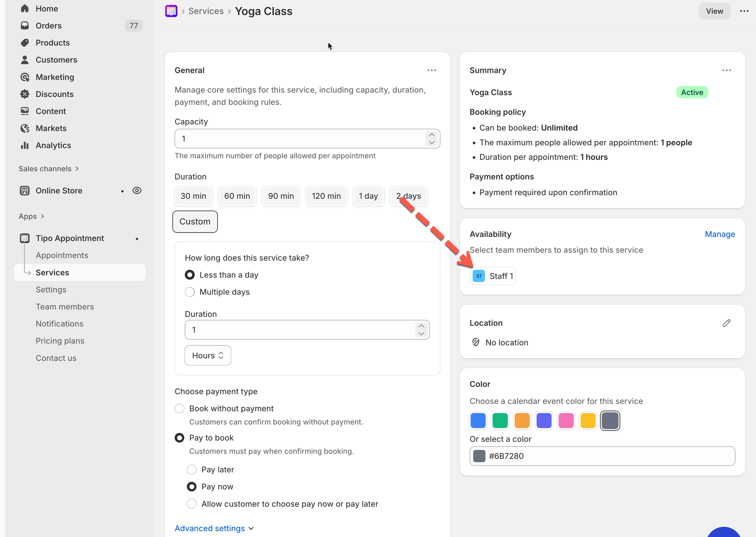Select the Multiple days radio option
Screen dimensions: 756x537
(x=189, y=292)
